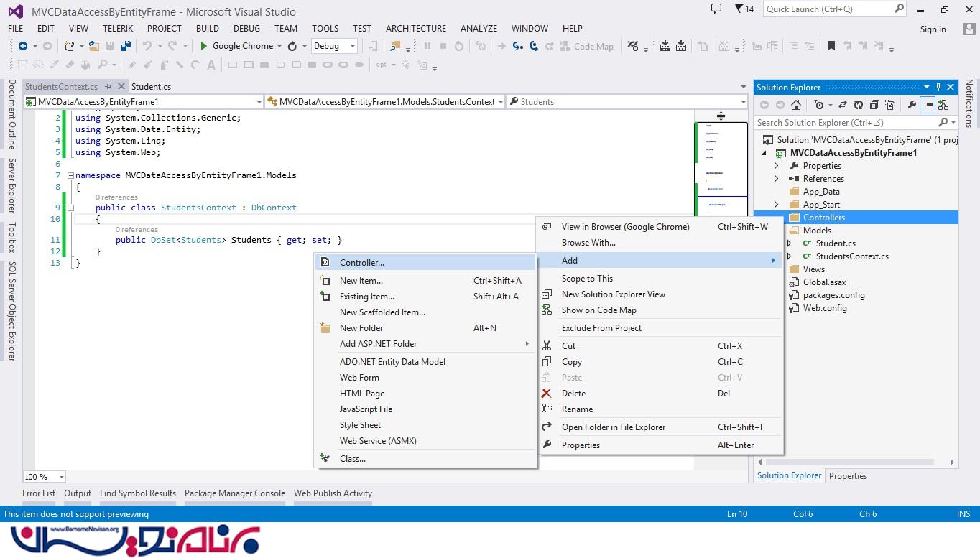Image resolution: width=980 pixels, height=558 pixels.
Task: Toggle auto-hide pin on Solution Explorer panel
Action: click(x=938, y=87)
